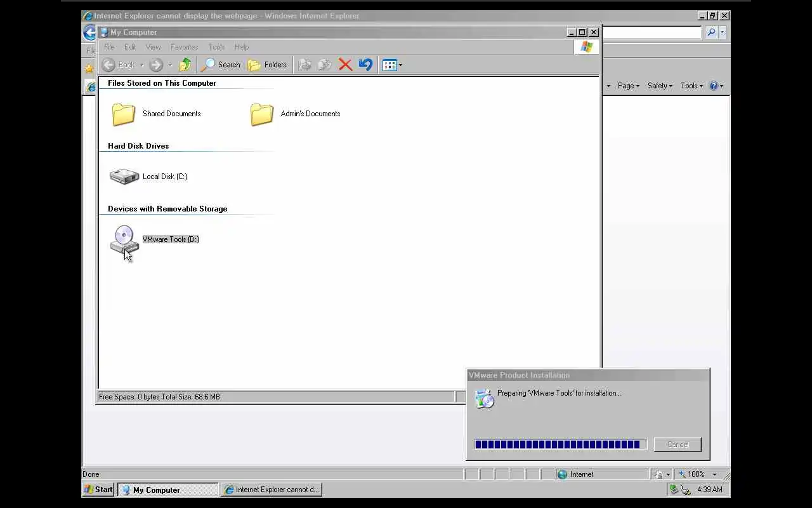Screen dimensions: 812x508
Task: Click the VMware installation progress bar
Action: click(x=561, y=444)
